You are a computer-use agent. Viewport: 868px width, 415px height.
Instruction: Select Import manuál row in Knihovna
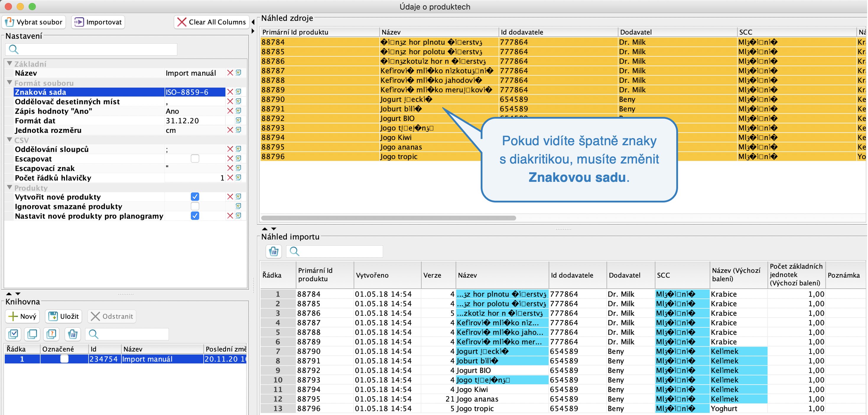125,359
